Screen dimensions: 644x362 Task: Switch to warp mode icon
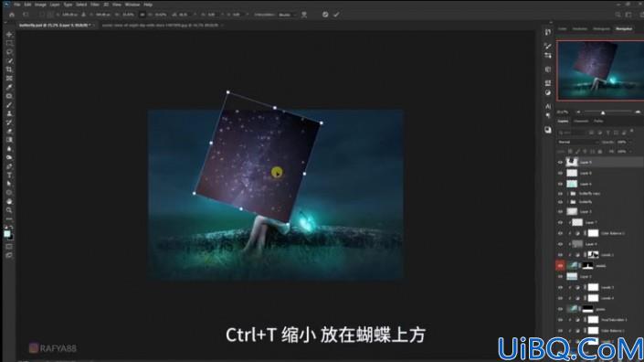304,15
